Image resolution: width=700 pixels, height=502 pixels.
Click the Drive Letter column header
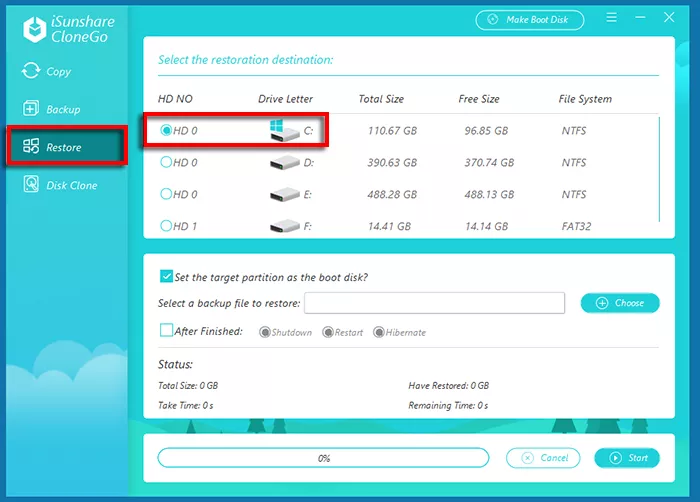(x=285, y=99)
